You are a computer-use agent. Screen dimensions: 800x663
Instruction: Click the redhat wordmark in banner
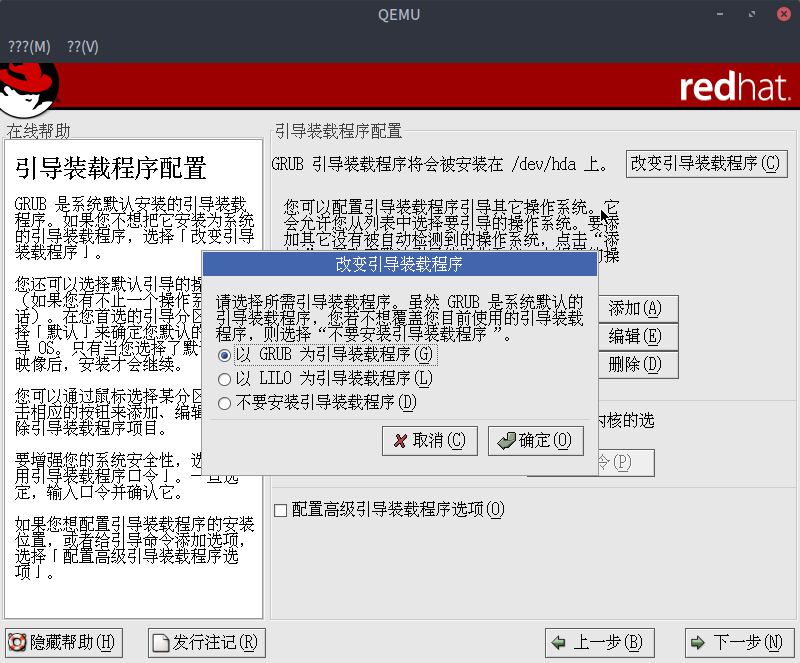[x=735, y=87]
